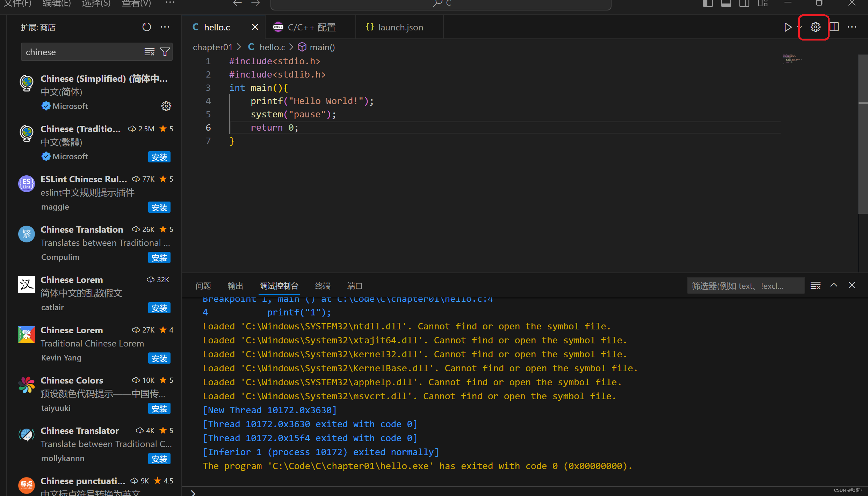Open 问题 panel tab
868x496 pixels.
tap(203, 286)
